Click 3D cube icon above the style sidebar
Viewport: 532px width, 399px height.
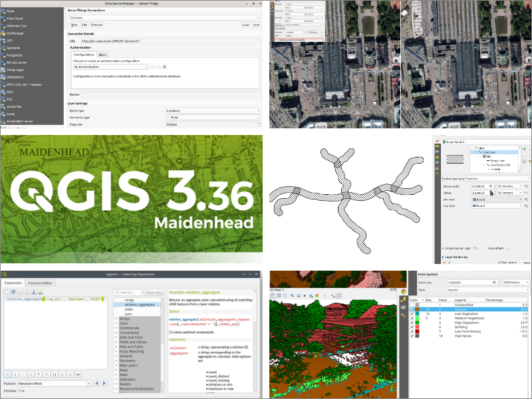click(x=404, y=292)
